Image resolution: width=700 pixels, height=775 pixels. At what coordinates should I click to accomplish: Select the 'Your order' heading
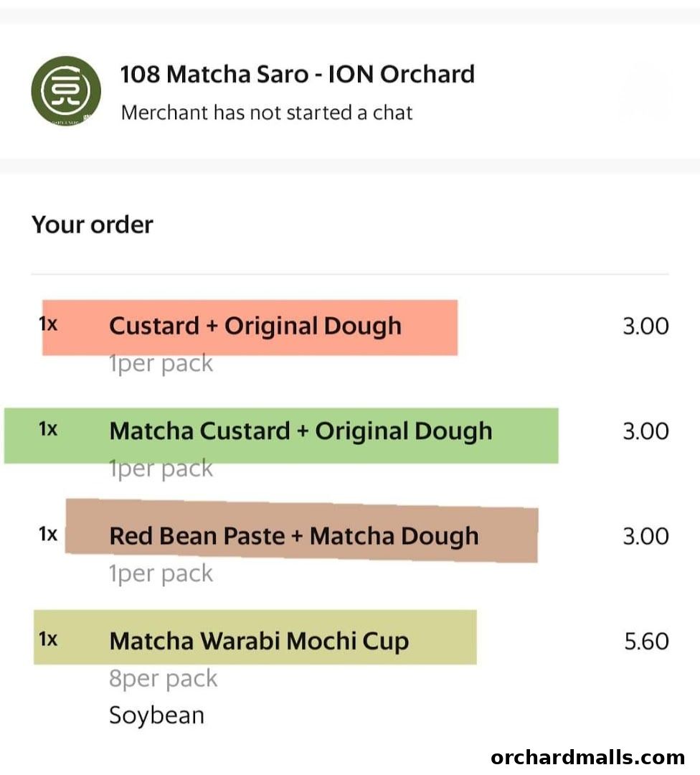[93, 225]
